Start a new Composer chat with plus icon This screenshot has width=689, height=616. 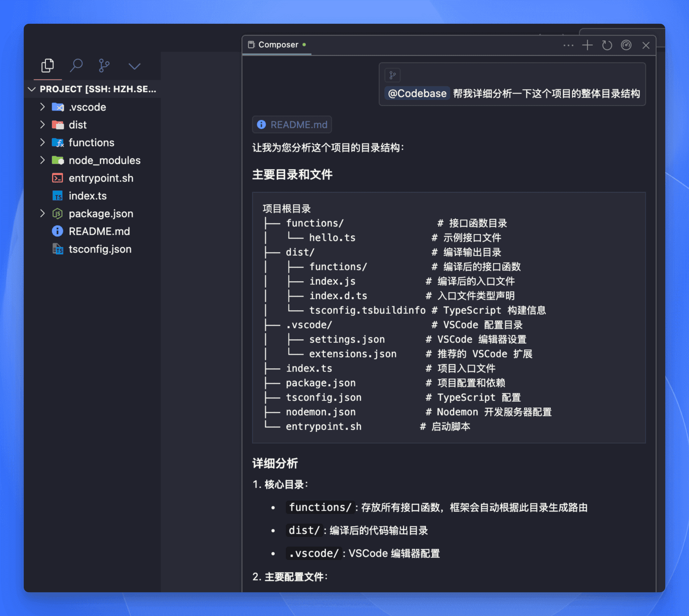click(x=587, y=45)
